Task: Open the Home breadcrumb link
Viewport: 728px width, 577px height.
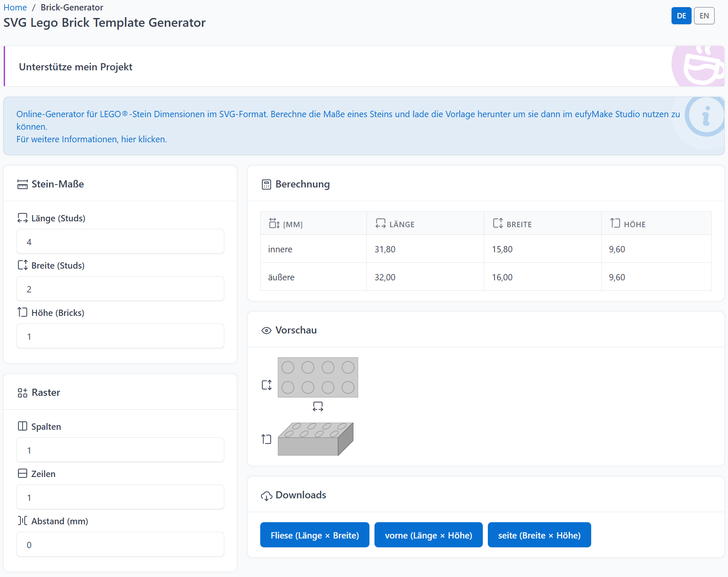Action: click(x=15, y=8)
